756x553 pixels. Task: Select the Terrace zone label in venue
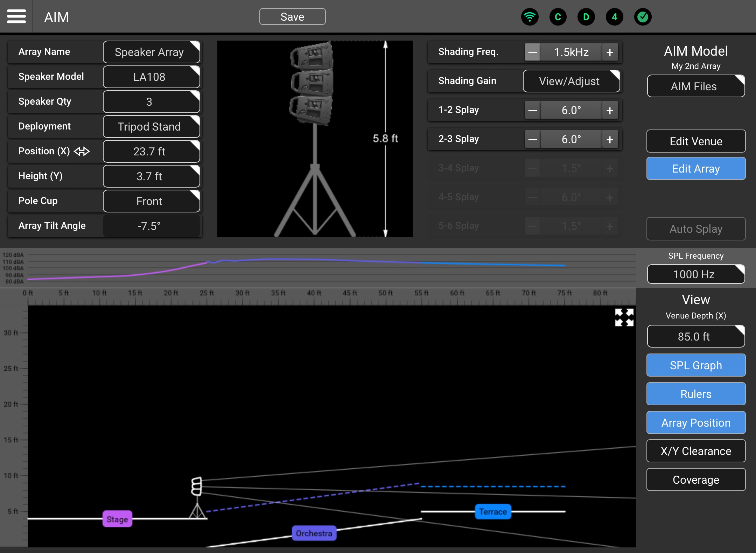[493, 512]
